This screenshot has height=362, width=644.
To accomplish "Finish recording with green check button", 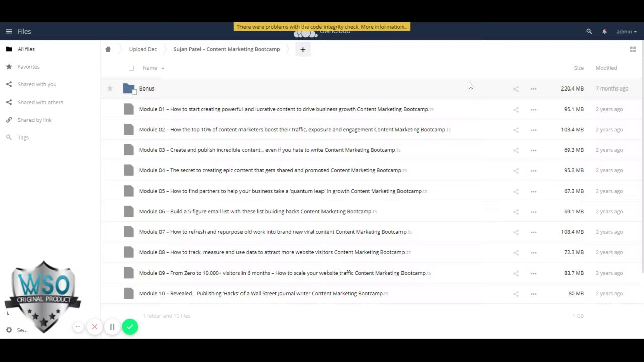I will pyautogui.click(x=130, y=327).
